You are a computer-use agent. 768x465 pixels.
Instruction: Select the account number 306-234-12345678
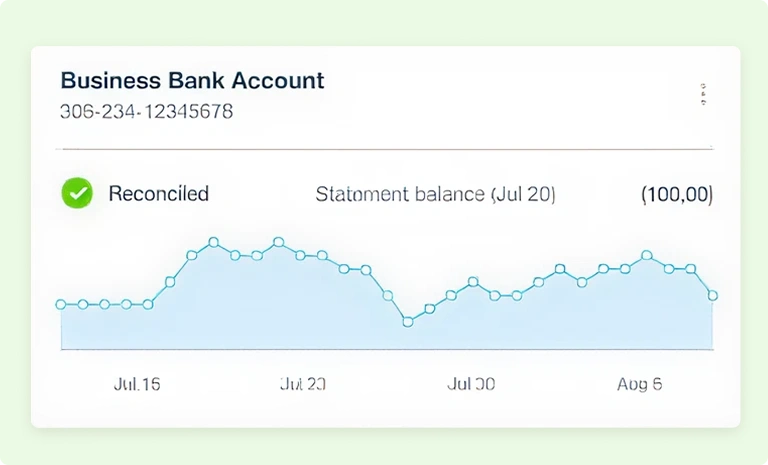[x=146, y=112]
